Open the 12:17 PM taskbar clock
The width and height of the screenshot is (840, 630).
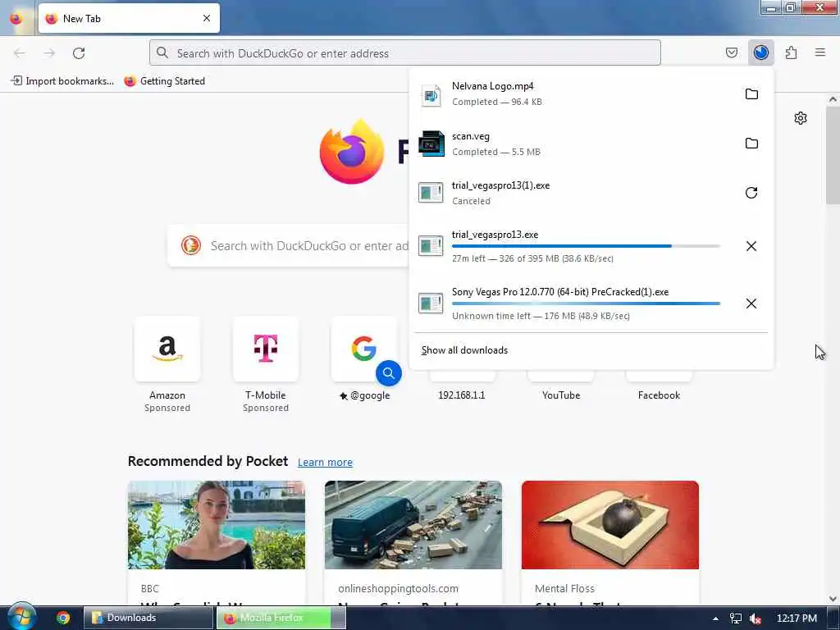797,619
